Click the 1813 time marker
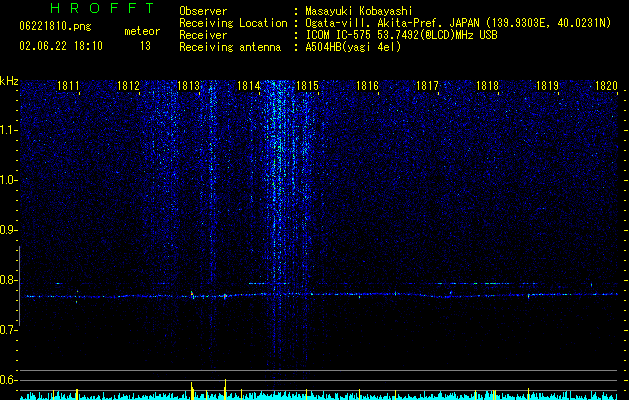The height and width of the screenshot is (400, 629). tap(189, 86)
